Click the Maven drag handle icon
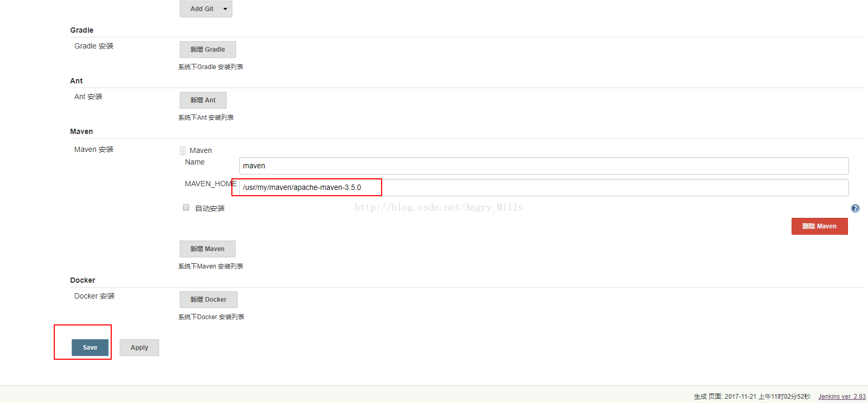The width and height of the screenshot is (868, 403). click(183, 150)
